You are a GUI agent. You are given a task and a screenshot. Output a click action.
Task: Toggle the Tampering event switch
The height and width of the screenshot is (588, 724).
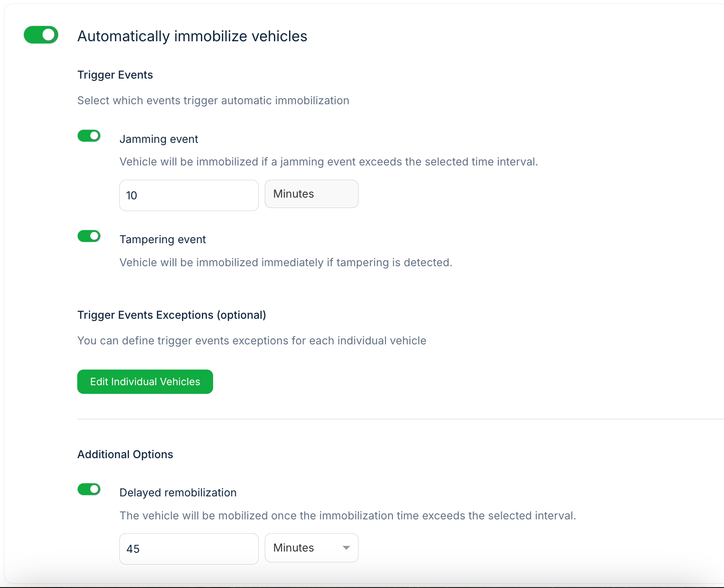[89, 236]
